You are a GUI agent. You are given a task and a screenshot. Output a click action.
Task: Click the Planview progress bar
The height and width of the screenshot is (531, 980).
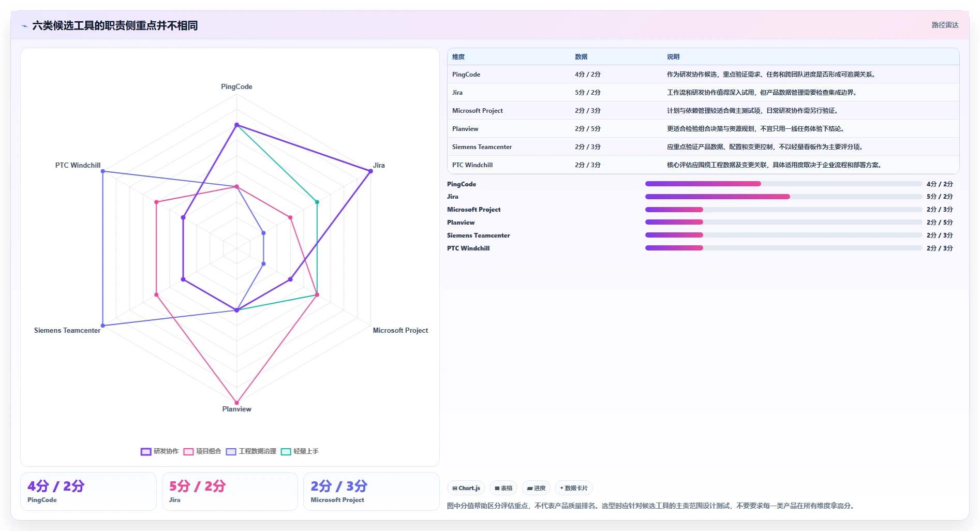(x=783, y=222)
